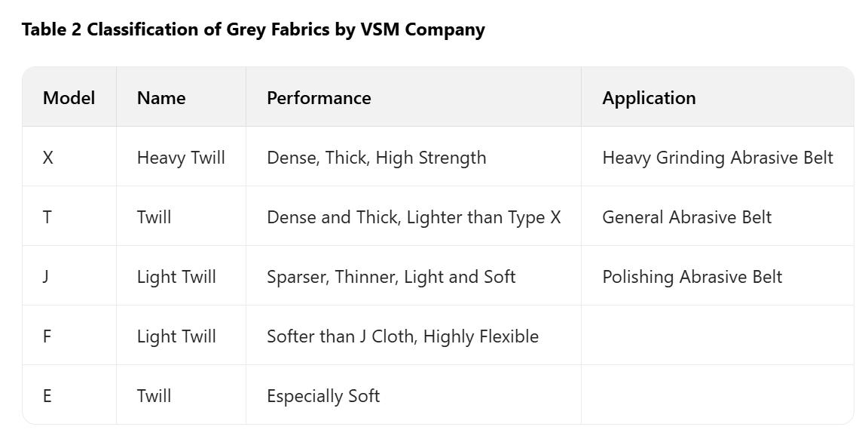Select the 'Dense, Thick, High Strength' cell

click(x=377, y=158)
